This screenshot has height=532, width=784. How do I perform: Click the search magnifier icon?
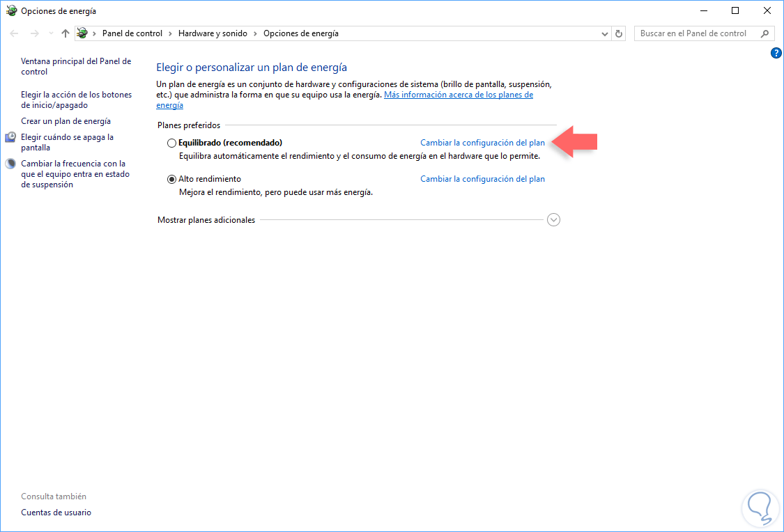coord(764,33)
